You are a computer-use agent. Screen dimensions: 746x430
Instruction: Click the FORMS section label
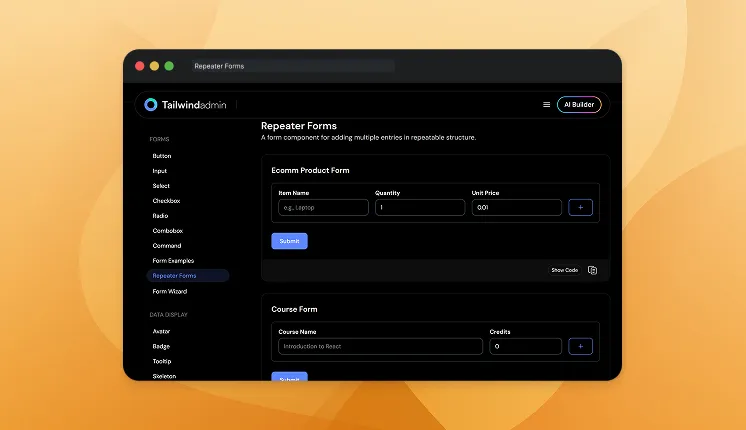tap(159, 139)
